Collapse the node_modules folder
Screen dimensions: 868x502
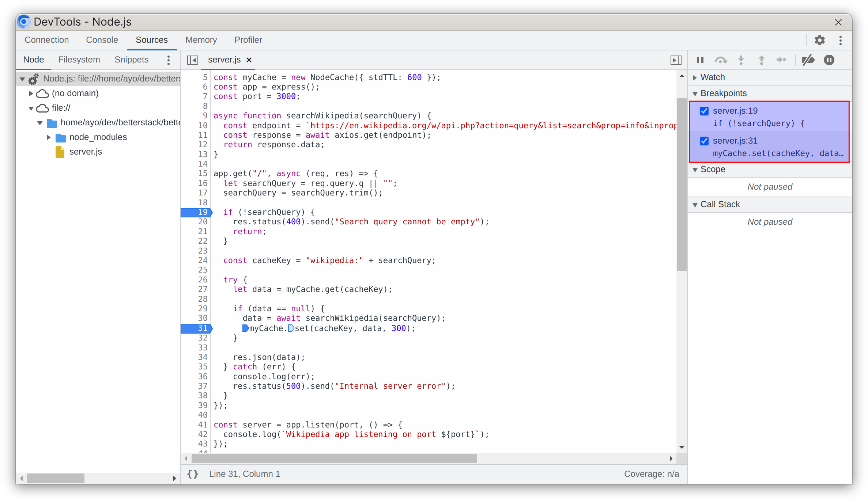pyautogui.click(x=49, y=137)
